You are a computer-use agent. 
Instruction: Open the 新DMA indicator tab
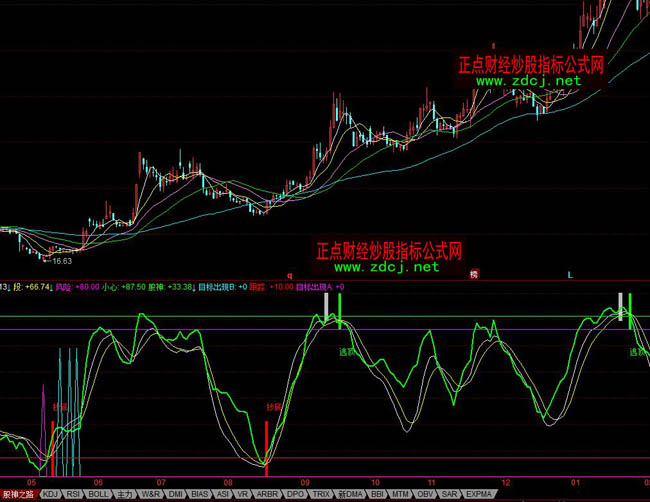pyautogui.click(x=349, y=494)
